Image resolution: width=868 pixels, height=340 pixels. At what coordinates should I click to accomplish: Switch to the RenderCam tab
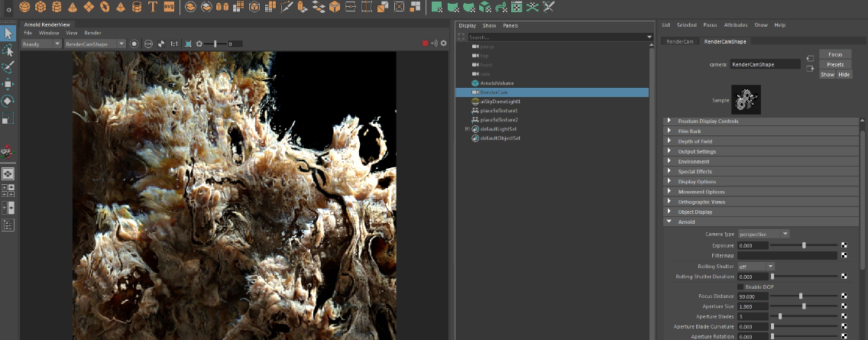(679, 41)
